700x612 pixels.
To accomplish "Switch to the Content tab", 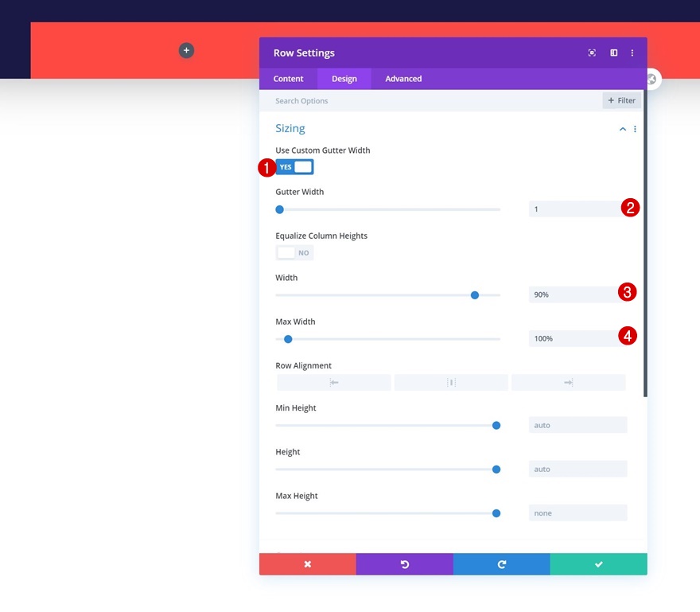I will tap(289, 79).
